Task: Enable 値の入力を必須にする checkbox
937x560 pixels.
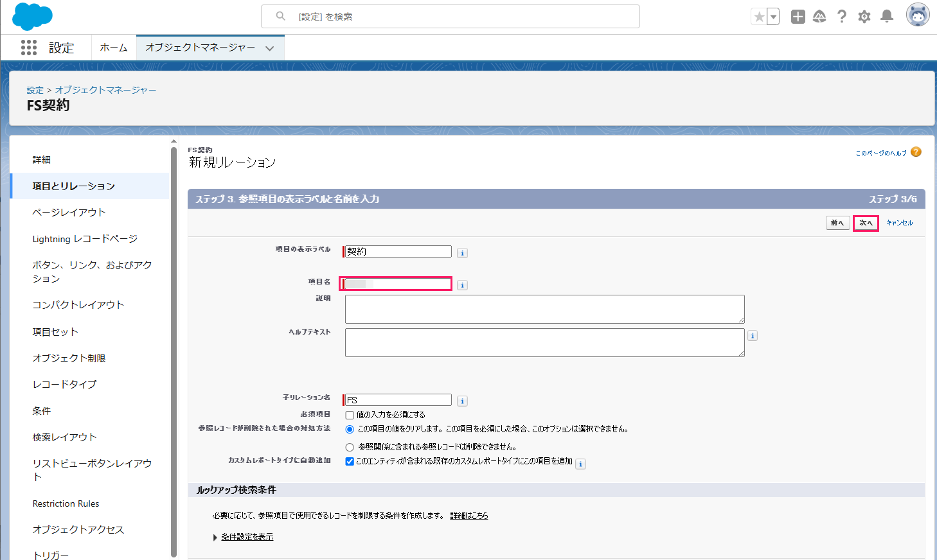Action: tap(350, 416)
